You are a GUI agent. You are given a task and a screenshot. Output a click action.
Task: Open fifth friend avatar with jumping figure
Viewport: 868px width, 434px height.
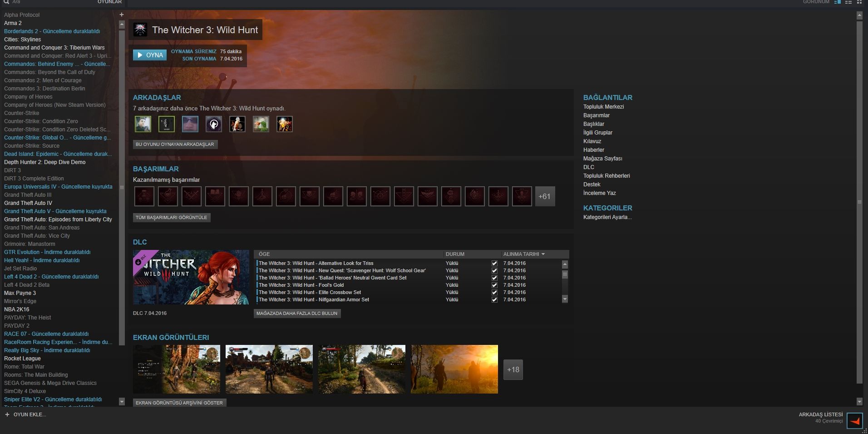[237, 124]
